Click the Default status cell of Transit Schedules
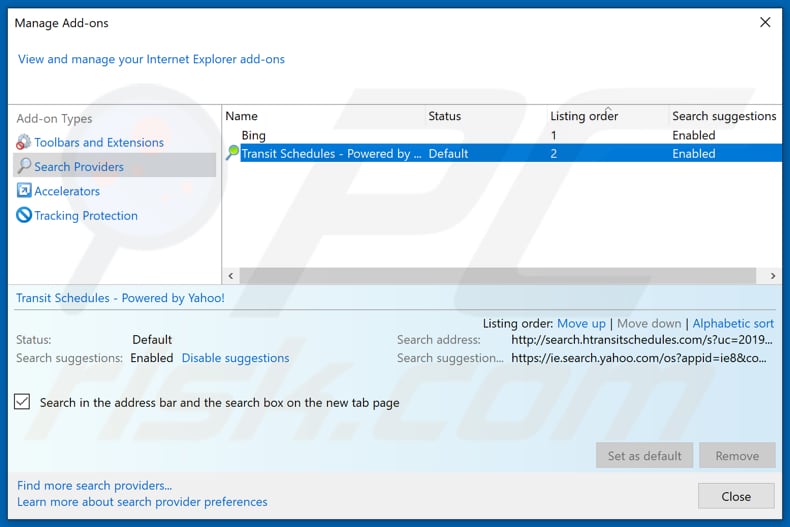790x527 pixels. (448, 154)
